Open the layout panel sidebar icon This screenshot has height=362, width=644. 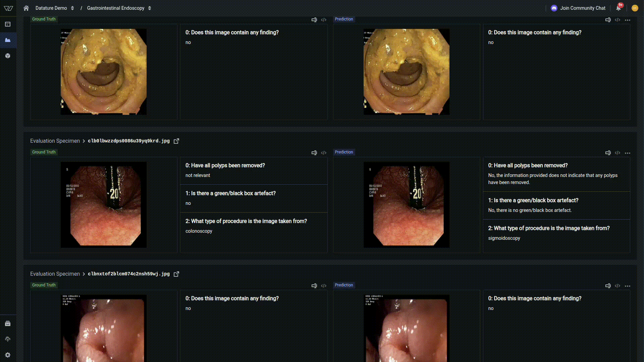pyautogui.click(x=8, y=24)
